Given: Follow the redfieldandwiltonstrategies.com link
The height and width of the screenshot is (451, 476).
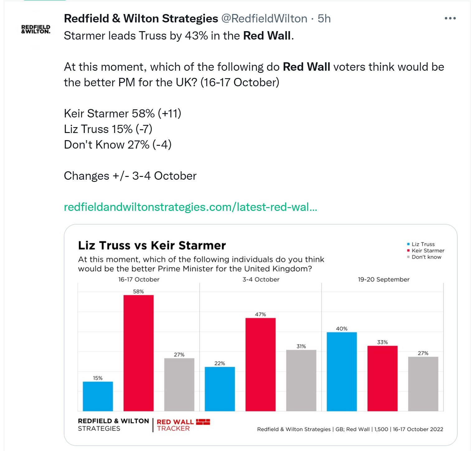Looking at the screenshot, I should 191,207.
